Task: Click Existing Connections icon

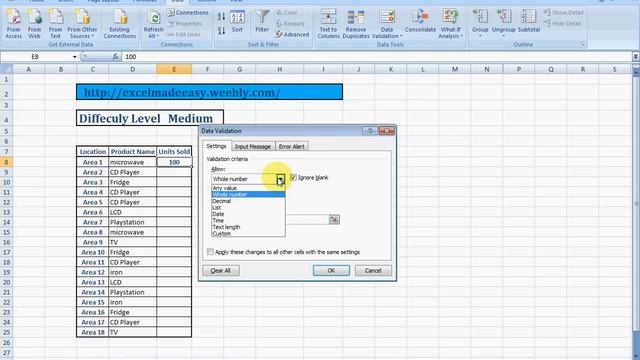Action: pos(120,24)
